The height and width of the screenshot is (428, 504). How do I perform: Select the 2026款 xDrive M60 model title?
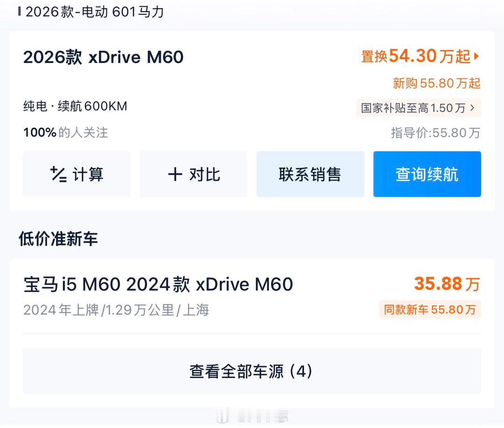(x=103, y=57)
